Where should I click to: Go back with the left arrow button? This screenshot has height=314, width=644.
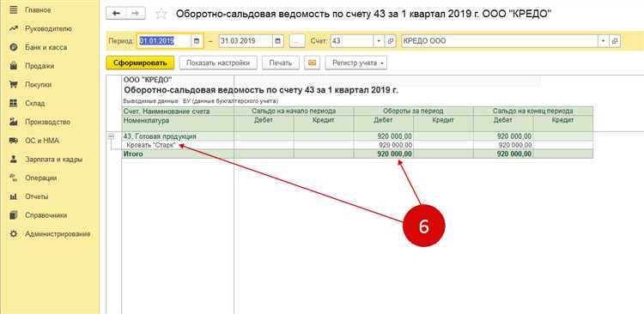[x=116, y=14]
